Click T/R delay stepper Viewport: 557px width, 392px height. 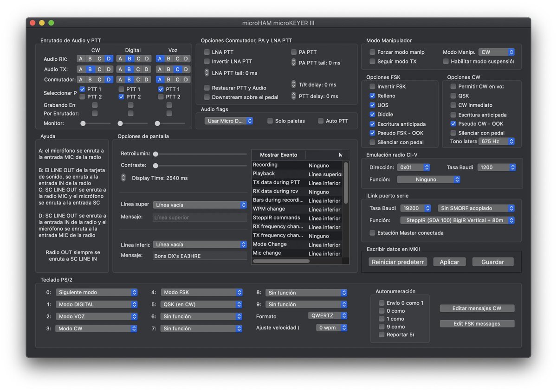[x=293, y=84]
